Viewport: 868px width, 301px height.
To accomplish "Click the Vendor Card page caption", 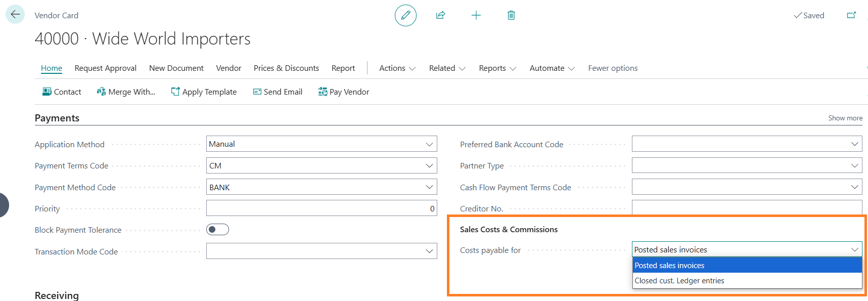I will (x=57, y=15).
